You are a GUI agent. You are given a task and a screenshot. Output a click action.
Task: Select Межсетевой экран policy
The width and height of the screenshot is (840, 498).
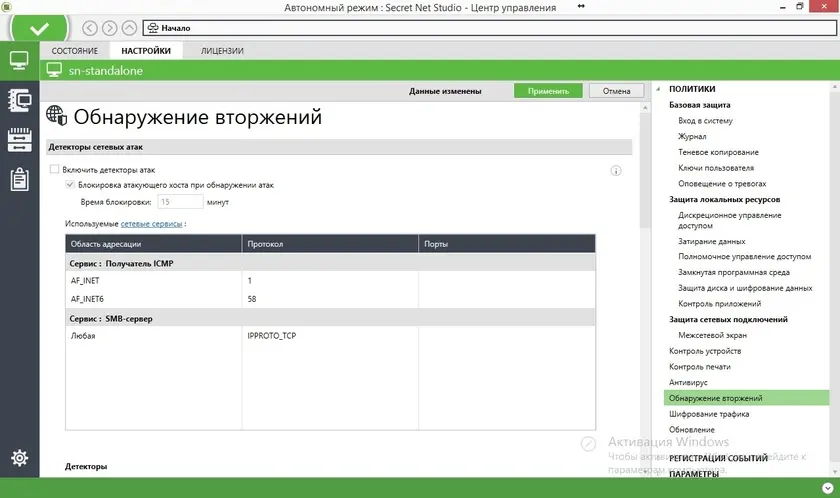pyautogui.click(x=712, y=335)
